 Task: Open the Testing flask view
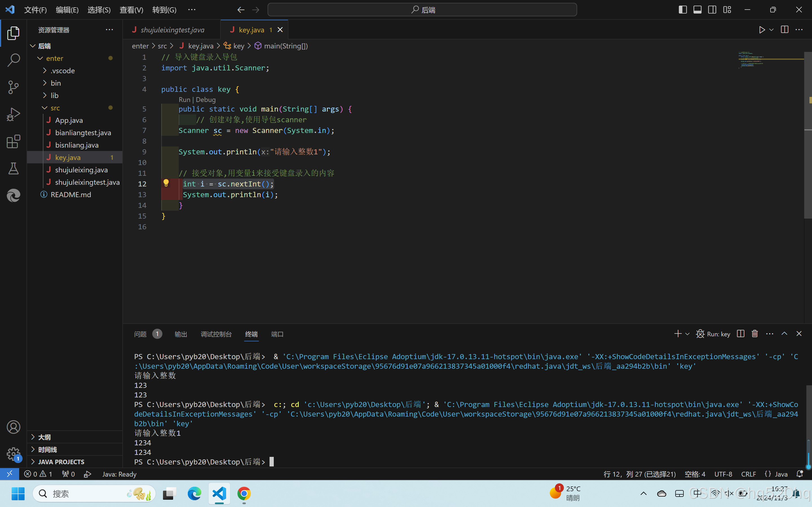pyautogui.click(x=14, y=168)
